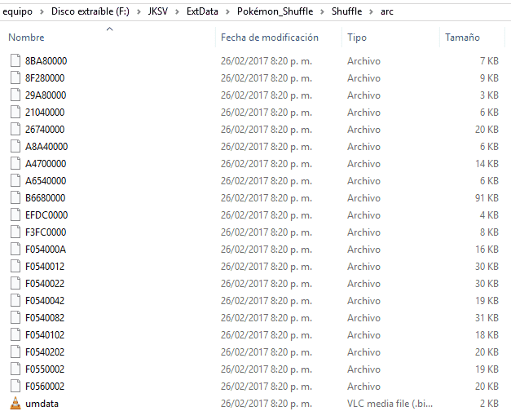The image size is (511, 420).
Task: Open chevron between Shuffle and arc
Action: (x=371, y=11)
